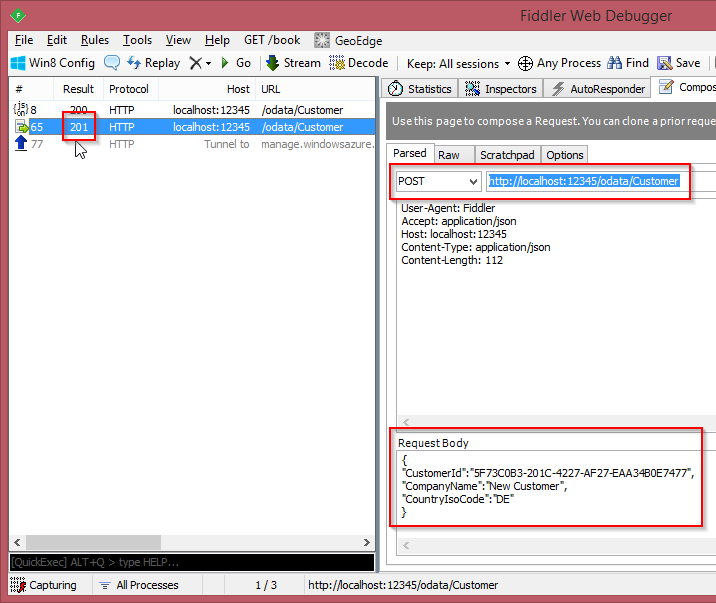Open the Win8 Config toolbar button
The height and width of the screenshot is (603, 716).
tap(53, 63)
